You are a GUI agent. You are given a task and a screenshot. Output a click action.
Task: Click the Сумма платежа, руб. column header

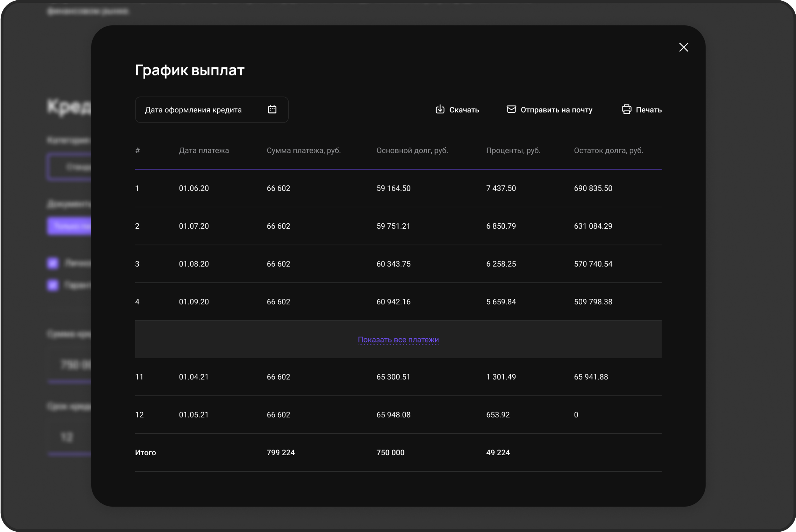pyautogui.click(x=303, y=150)
